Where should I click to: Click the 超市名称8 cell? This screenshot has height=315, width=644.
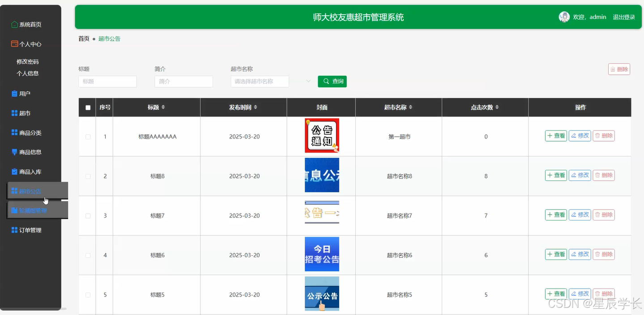[x=399, y=176]
